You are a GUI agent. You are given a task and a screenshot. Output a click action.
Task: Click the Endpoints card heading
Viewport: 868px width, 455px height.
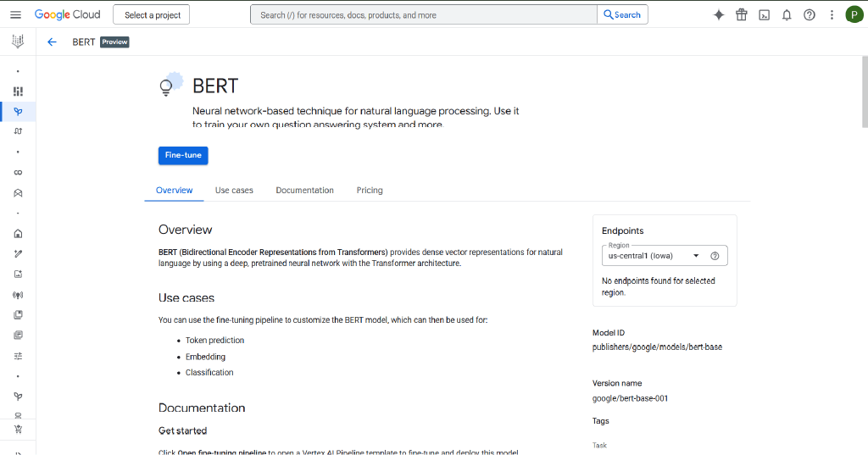tap(623, 230)
